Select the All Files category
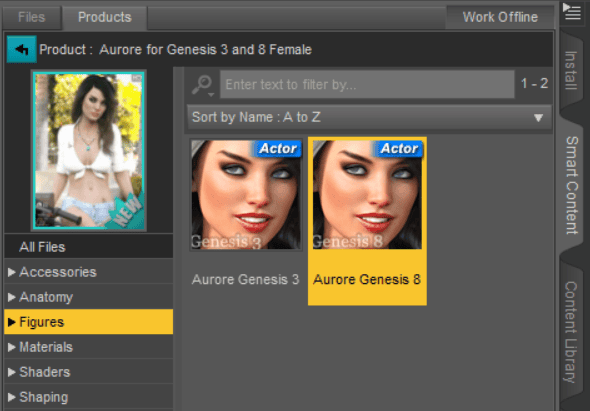 (88, 247)
